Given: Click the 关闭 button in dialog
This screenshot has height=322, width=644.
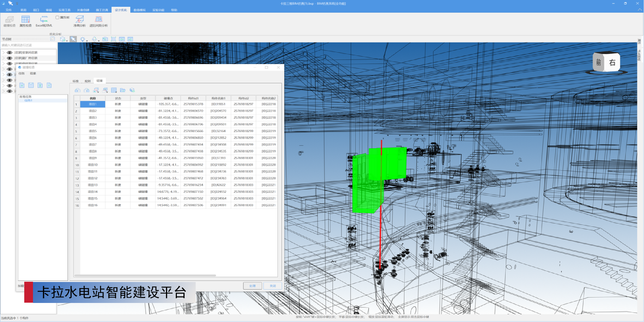Looking at the screenshot, I should 273,286.
